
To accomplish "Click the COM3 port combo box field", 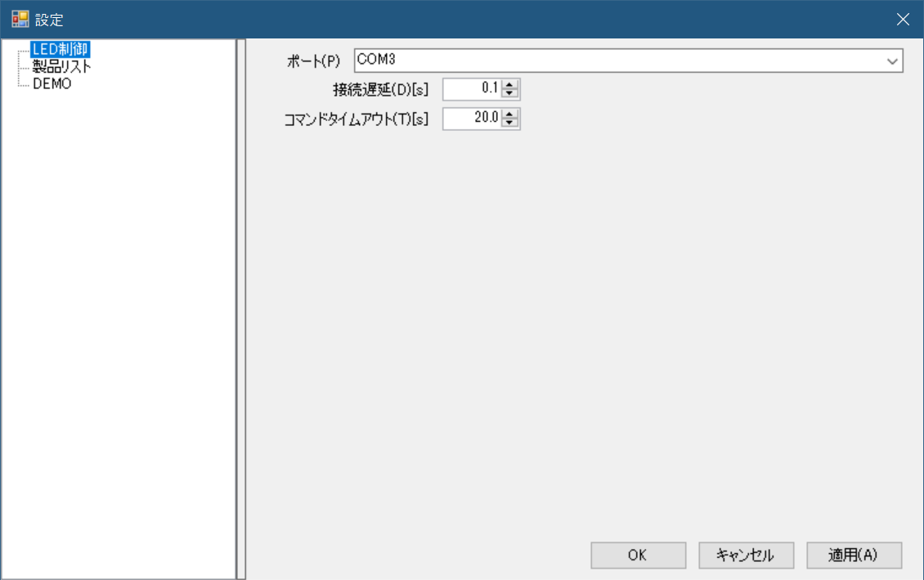I will coord(618,61).
